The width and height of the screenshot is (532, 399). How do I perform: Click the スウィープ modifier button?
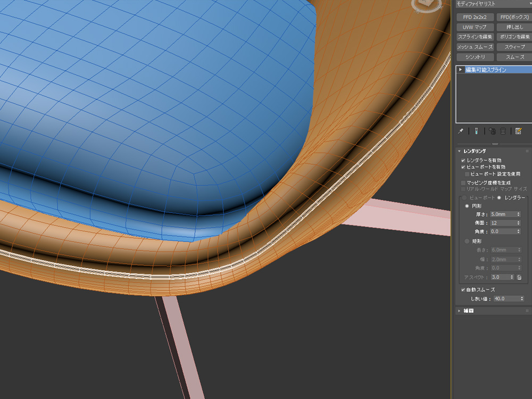tap(514, 47)
